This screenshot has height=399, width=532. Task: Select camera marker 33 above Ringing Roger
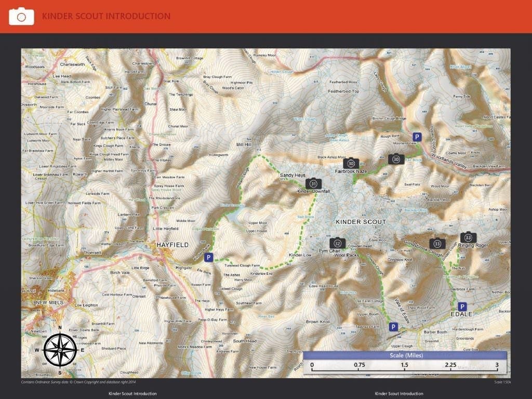468,237
